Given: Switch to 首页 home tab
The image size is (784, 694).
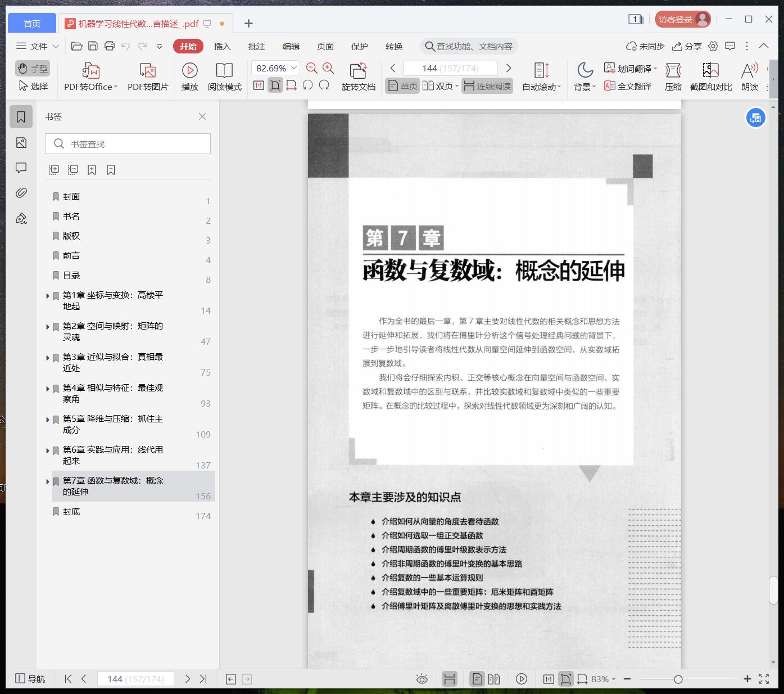Looking at the screenshot, I should coord(32,23).
